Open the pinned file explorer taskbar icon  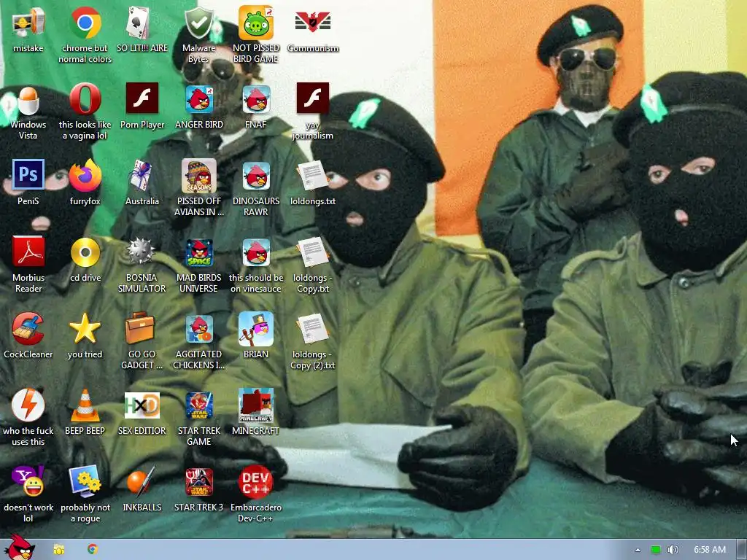[x=58, y=550]
